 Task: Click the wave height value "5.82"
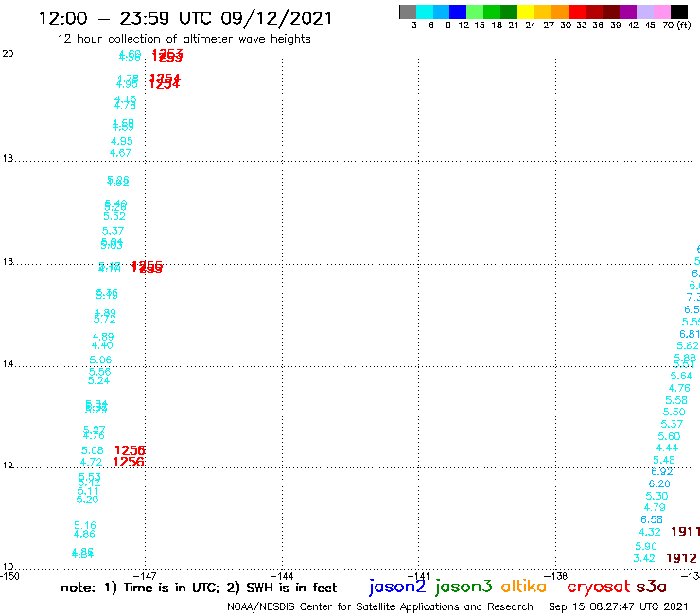click(688, 345)
